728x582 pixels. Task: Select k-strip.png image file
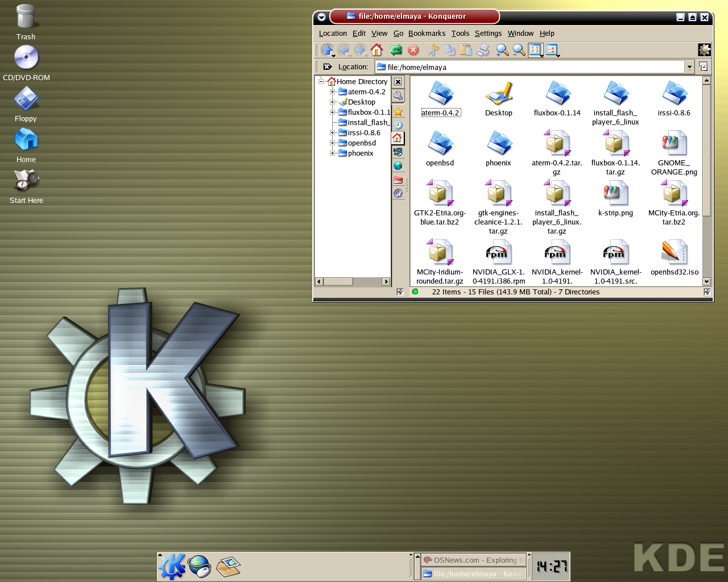pyautogui.click(x=615, y=198)
